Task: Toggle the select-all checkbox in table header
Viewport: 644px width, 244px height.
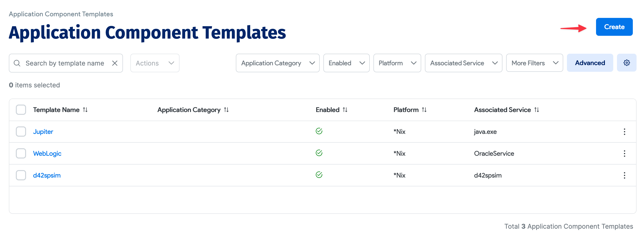Action: click(x=21, y=109)
